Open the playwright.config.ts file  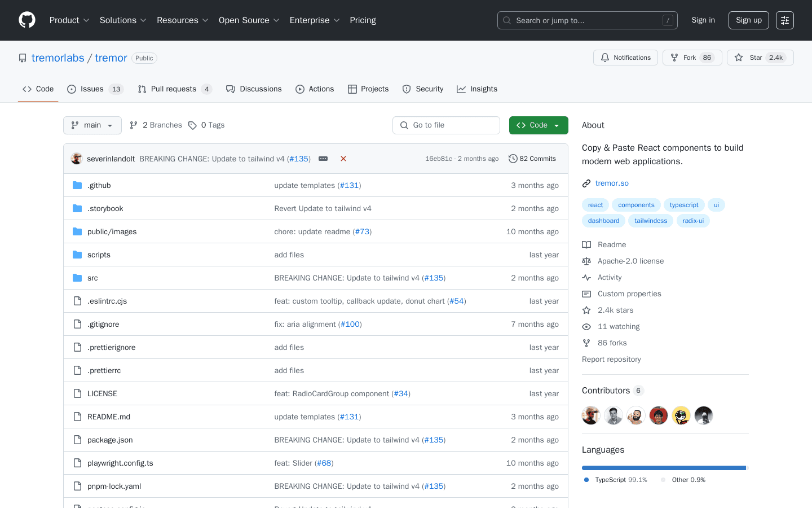(120, 463)
